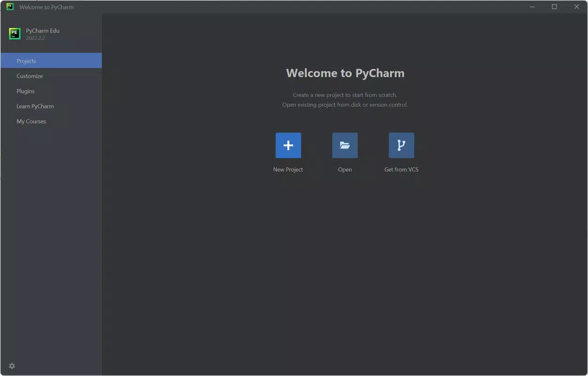This screenshot has height=376, width=588.
Task: Click the Welcome to PyCharm heading
Action: tap(345, 73)
